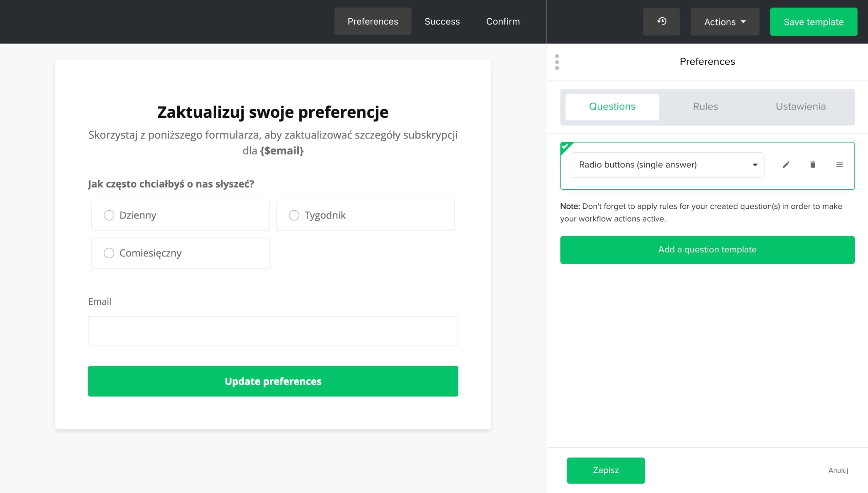Switch to the Rules tab
The image size is (868, 493).
[x=705, y=107]
